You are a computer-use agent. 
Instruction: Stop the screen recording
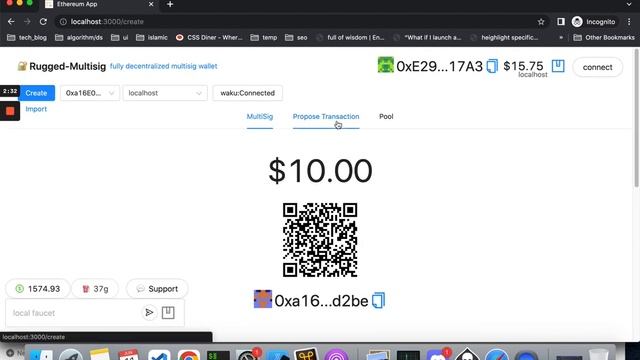10,111
